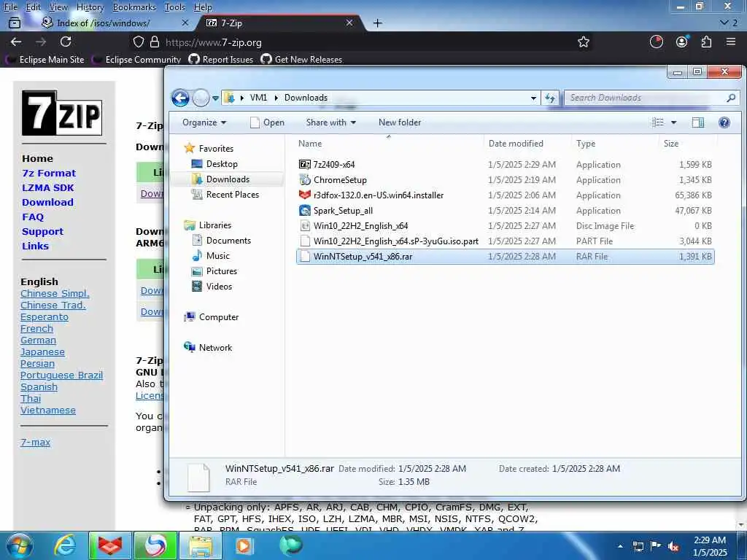Open the Windows Start menu
Viewport: 747px width, 560px height.
[x=19, y=545]
